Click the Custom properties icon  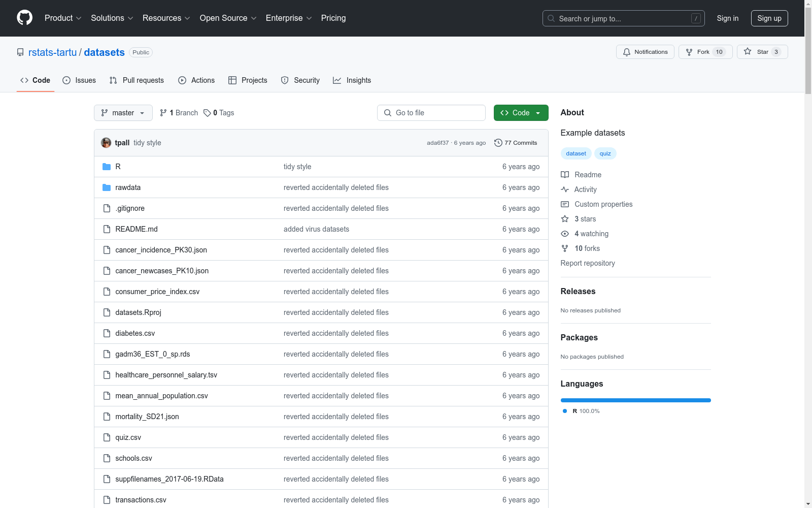tap(565, 204)
